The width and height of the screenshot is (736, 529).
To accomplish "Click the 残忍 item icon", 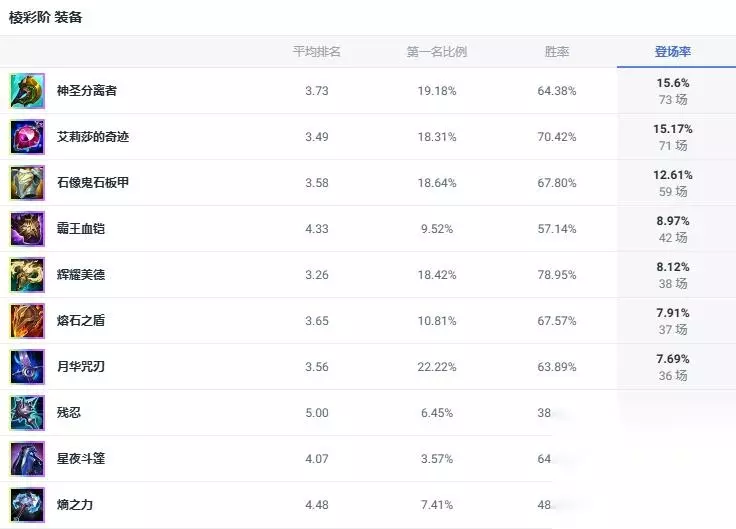I will click(27, 413).
